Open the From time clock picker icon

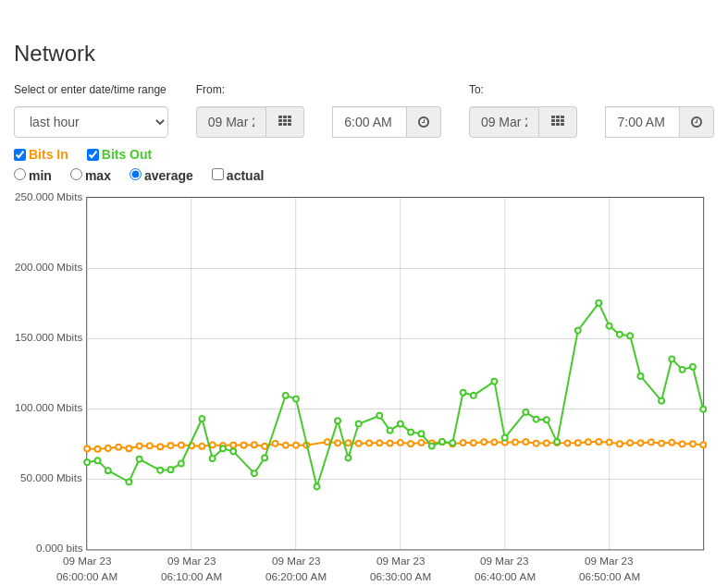[x=424, y=122]
